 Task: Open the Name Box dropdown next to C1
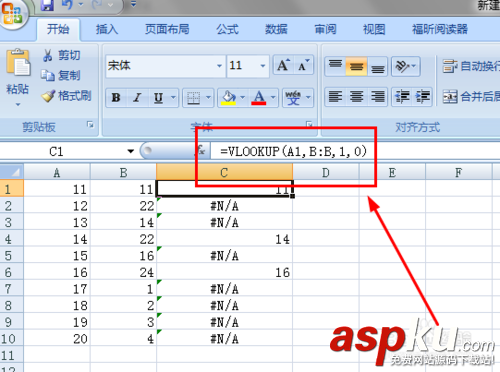coord(131,151)
